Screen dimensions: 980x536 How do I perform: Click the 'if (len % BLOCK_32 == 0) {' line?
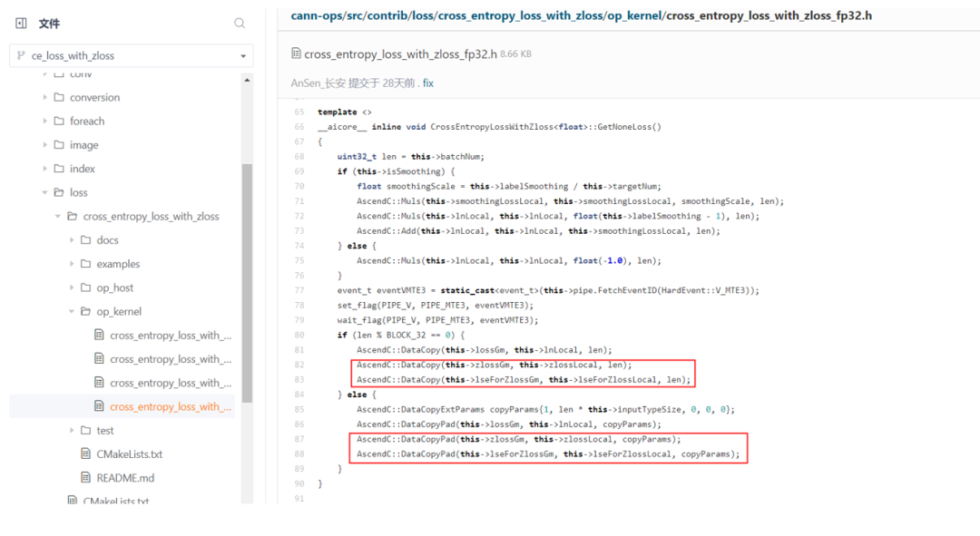(401, 335)
